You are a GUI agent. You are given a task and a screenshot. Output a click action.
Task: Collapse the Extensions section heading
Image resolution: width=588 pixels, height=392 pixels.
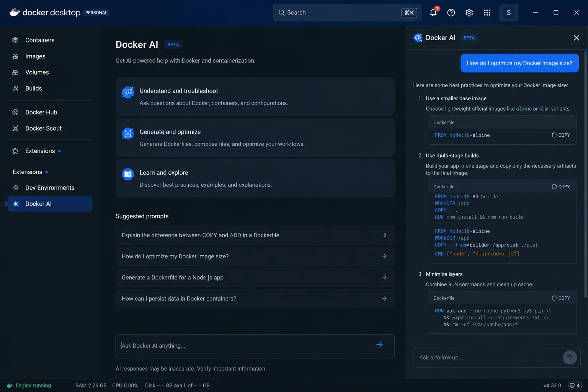(x=30, y=172)
